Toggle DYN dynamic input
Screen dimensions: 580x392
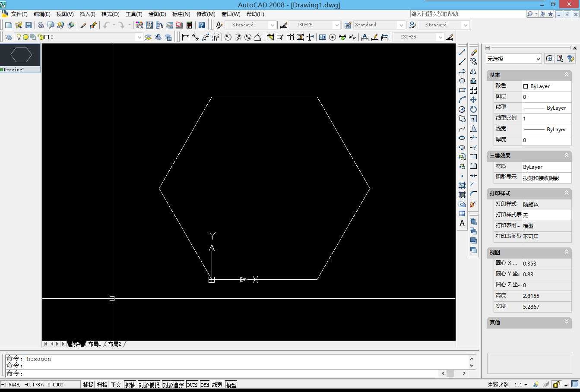(205, 385)
